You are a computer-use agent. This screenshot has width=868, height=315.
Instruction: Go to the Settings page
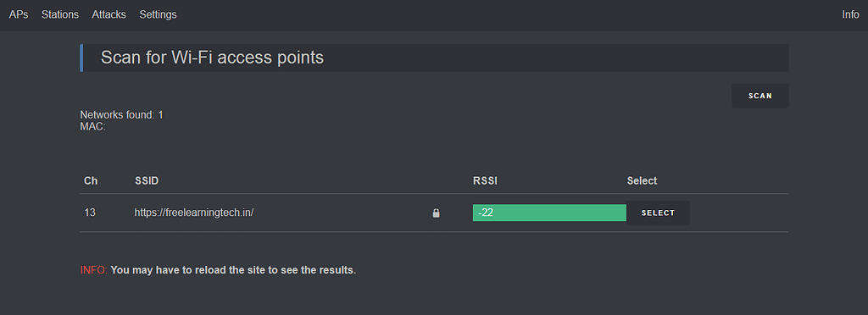click(158, 15)
